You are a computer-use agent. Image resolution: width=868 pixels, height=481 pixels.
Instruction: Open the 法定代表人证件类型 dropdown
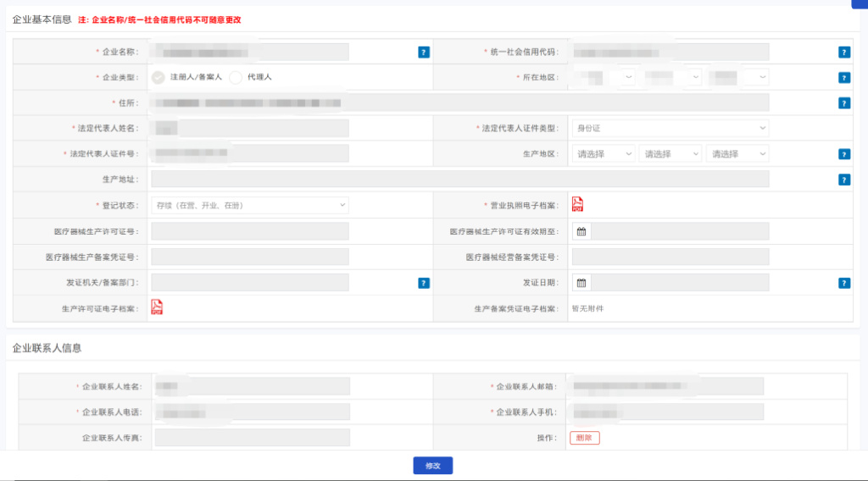pos(670,128)
